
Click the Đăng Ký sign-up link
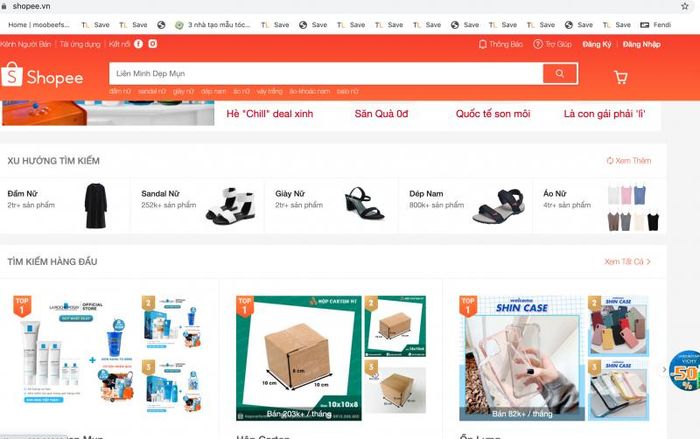pyautogui.click(x=596, y=44)
